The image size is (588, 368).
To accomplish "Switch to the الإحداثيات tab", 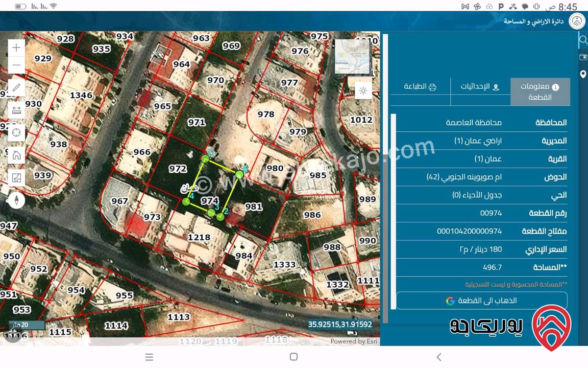I will coord(480,87).
